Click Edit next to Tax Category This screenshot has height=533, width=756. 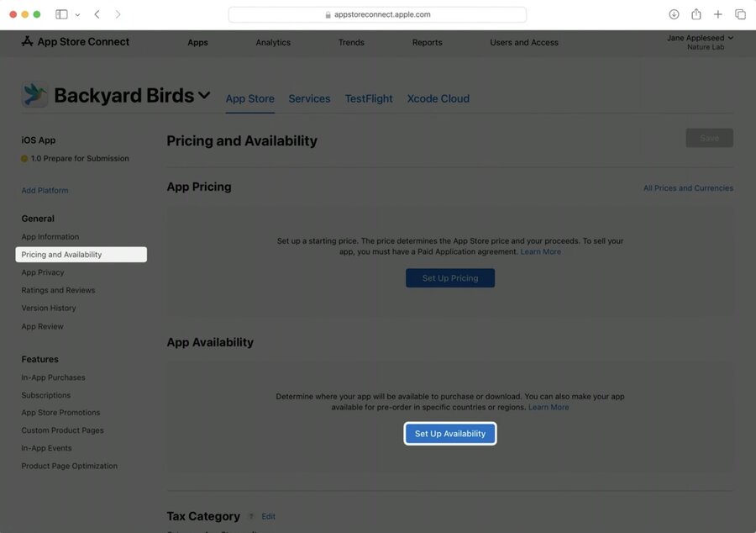pos(268,516)
